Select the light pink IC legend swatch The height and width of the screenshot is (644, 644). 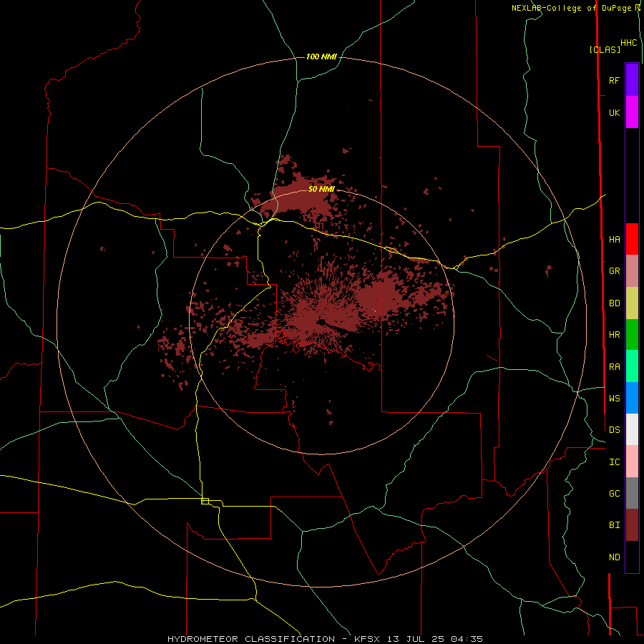632,462
